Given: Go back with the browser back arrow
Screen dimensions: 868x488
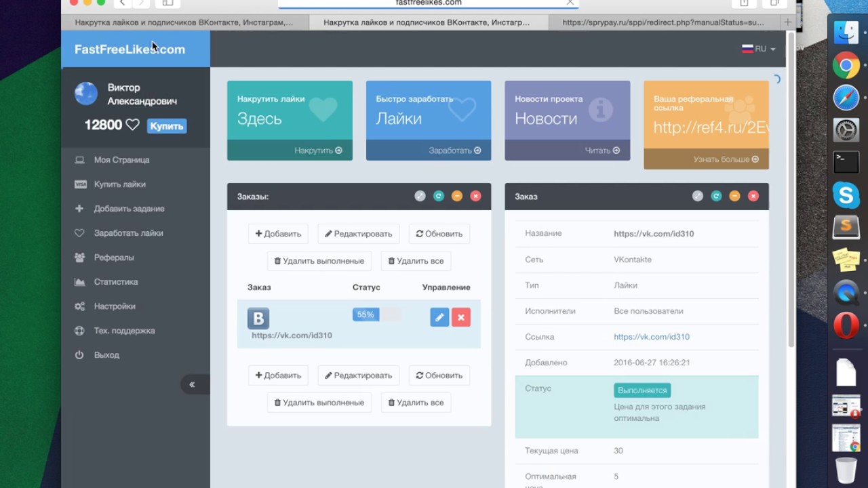Looking at the screenshot, I should [x=123, y=3].
